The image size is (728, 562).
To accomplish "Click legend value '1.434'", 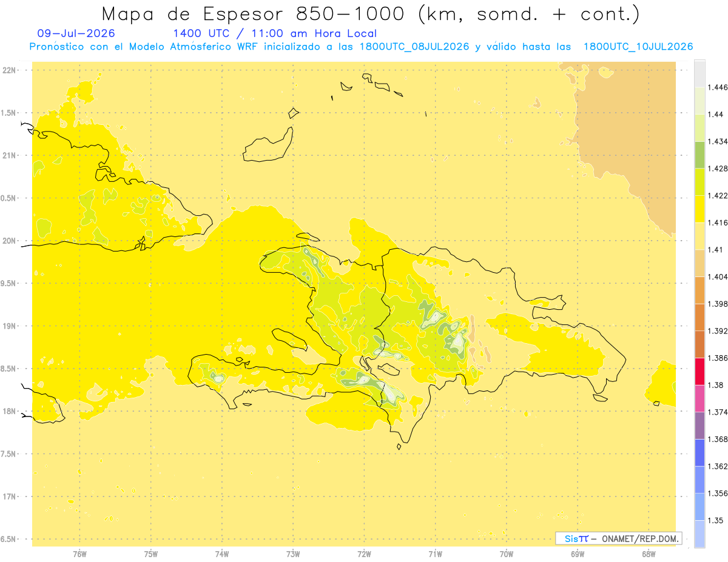I will point(718,141).
